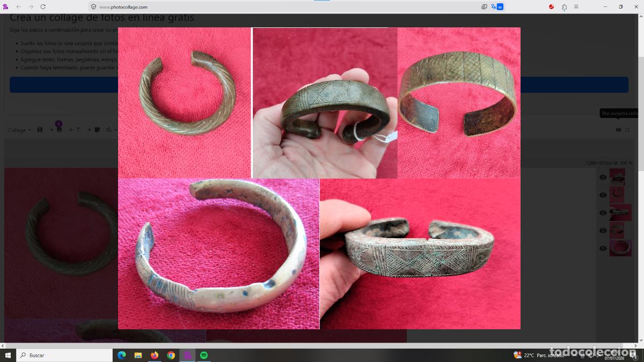Toggle visibility of the second layer
This screenshot has width=644, height=362.
603,195
